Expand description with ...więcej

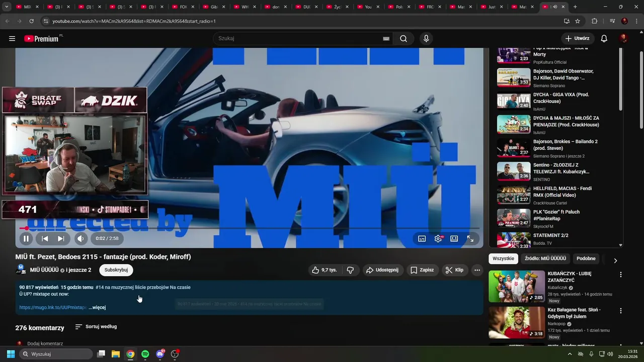click(97, 307)
